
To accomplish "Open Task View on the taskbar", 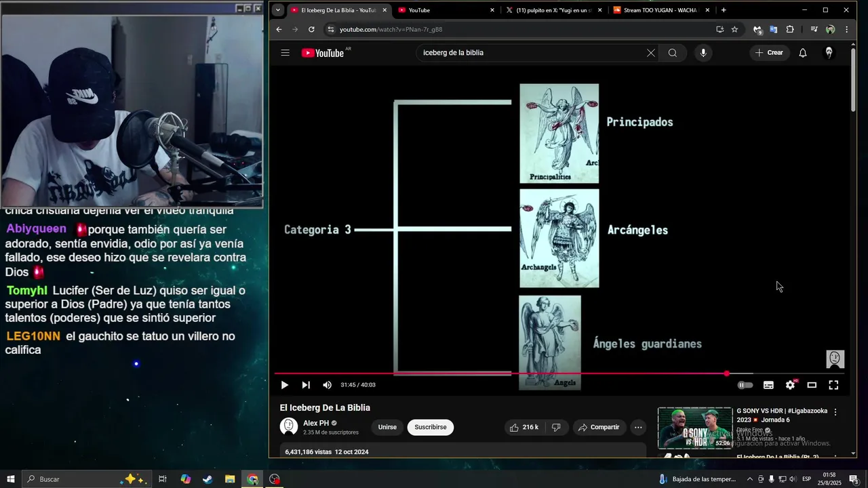I will pos(163,479).
